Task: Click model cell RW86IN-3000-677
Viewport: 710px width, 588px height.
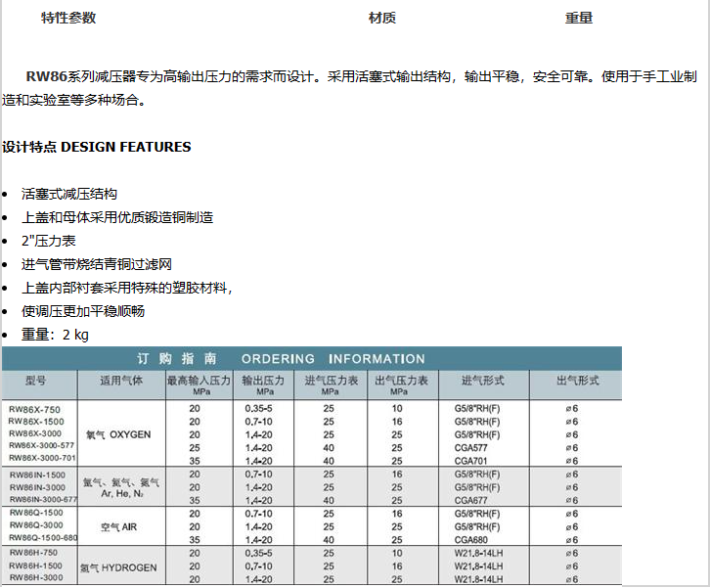Action: [43, 500]
